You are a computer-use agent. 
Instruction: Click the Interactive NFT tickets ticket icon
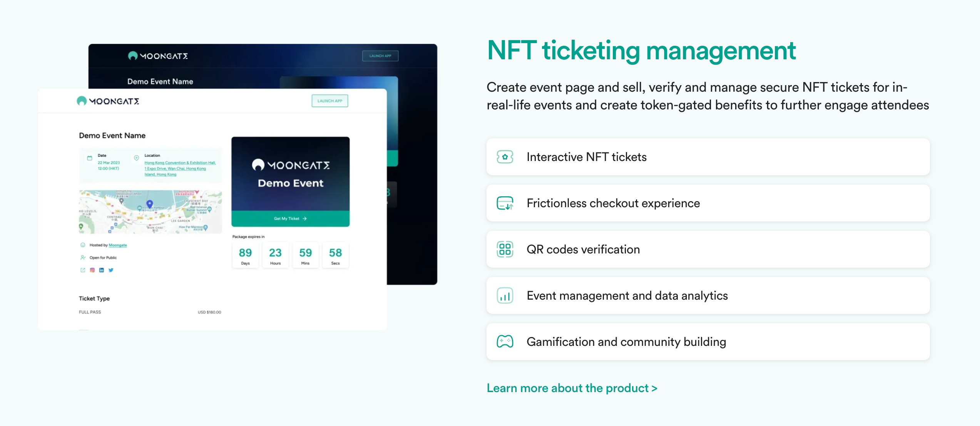tap(505, 157)
